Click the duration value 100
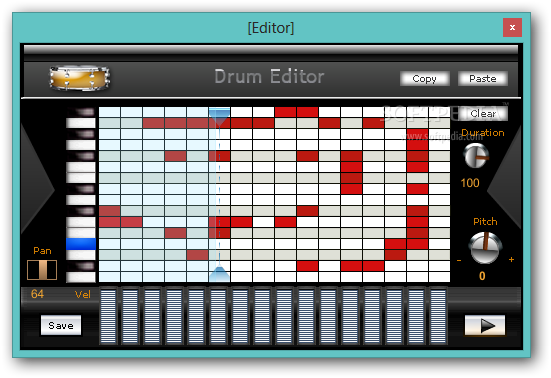 [470, 183]
